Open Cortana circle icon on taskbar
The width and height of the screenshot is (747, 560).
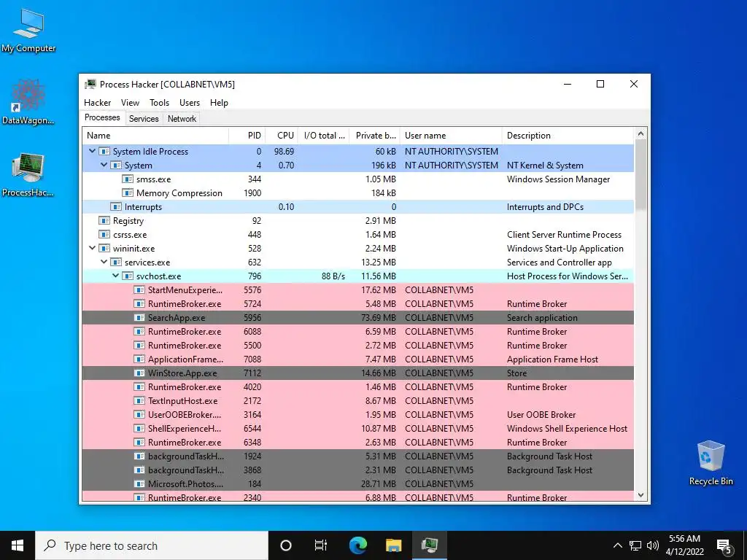[x=286, y=545]
